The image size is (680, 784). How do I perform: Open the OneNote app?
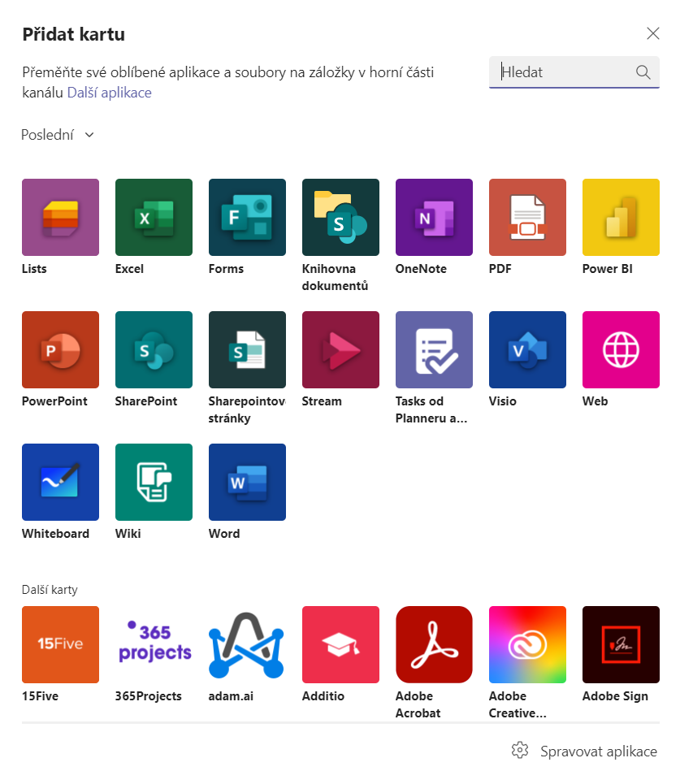click(434, 217)
